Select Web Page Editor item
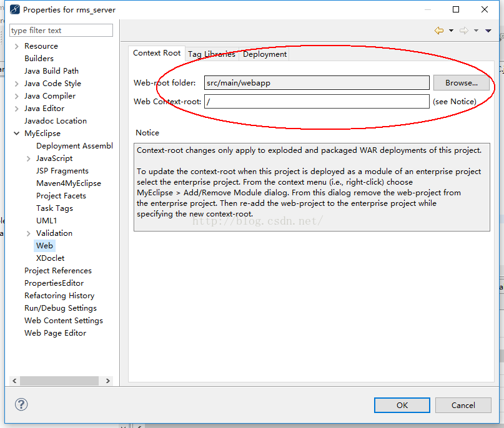The height and width of the screenshot is (428, 504). coord(56,333)
